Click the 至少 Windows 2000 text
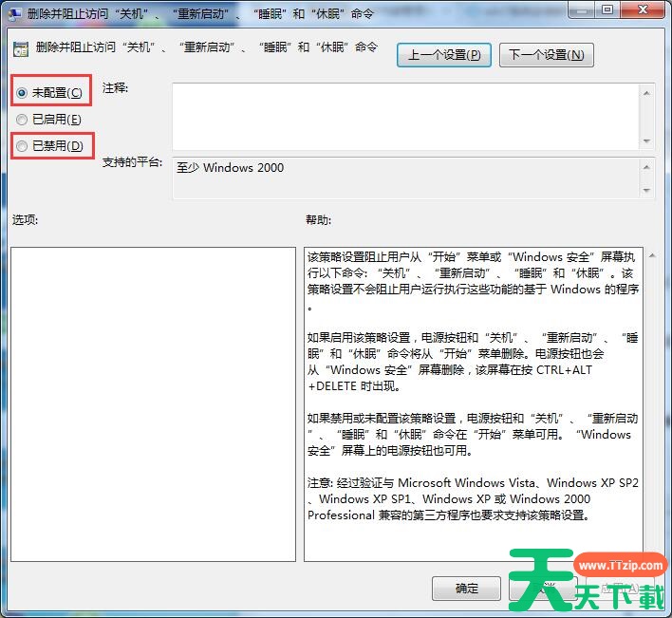The image size is (672, 618). [230, 168]
